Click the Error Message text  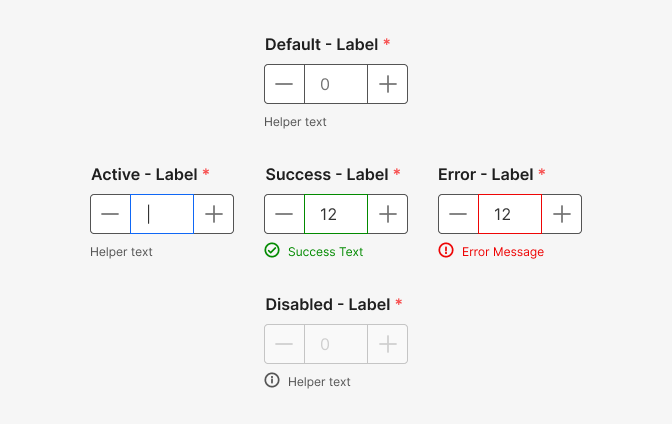click(503, 252)
